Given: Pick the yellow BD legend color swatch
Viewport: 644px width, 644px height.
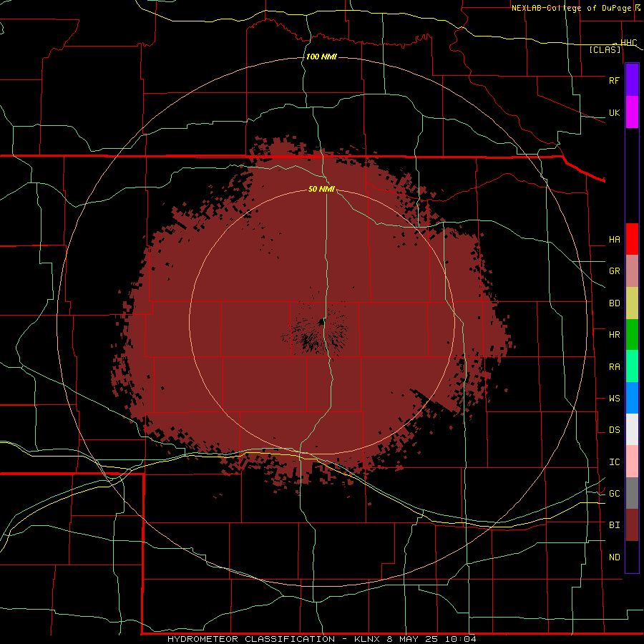Looking at the screenshot, I should pyautogui.click(x=632, y=303).
